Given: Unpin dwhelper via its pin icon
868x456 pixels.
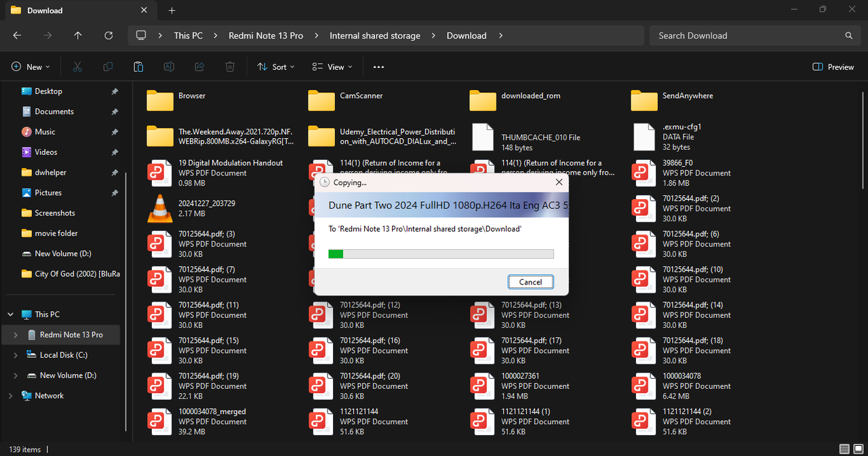Looking at the screenshot, I should pos(115,173).
